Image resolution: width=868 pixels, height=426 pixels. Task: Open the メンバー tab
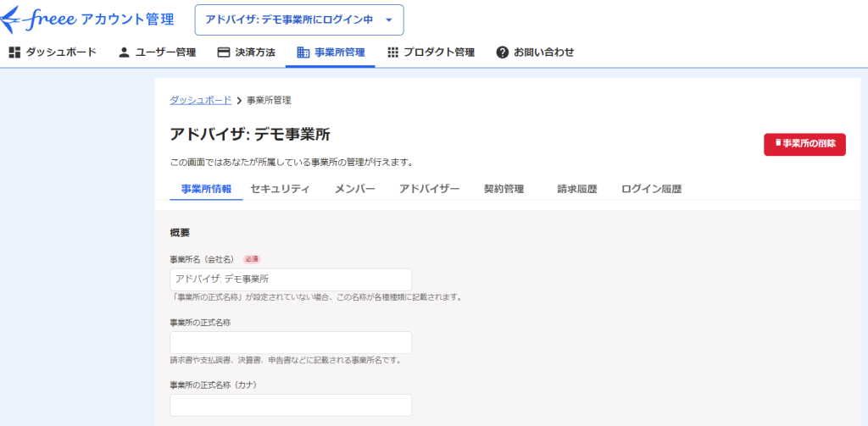(354, 189)
